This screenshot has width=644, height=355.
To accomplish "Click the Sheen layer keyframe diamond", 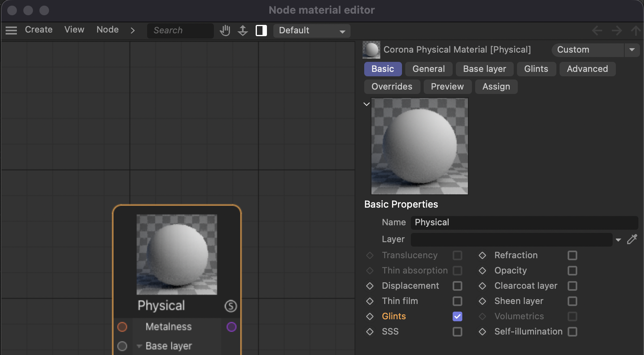I will tap(482, 301).
